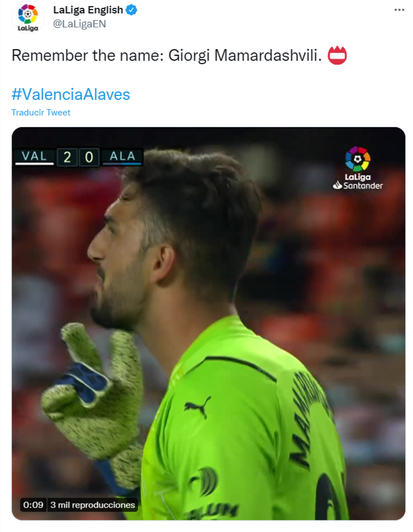The height and width of the screenshot is (532, 413).
Task: Click the red crown emoji in tweet
Action: pos(337,55)
